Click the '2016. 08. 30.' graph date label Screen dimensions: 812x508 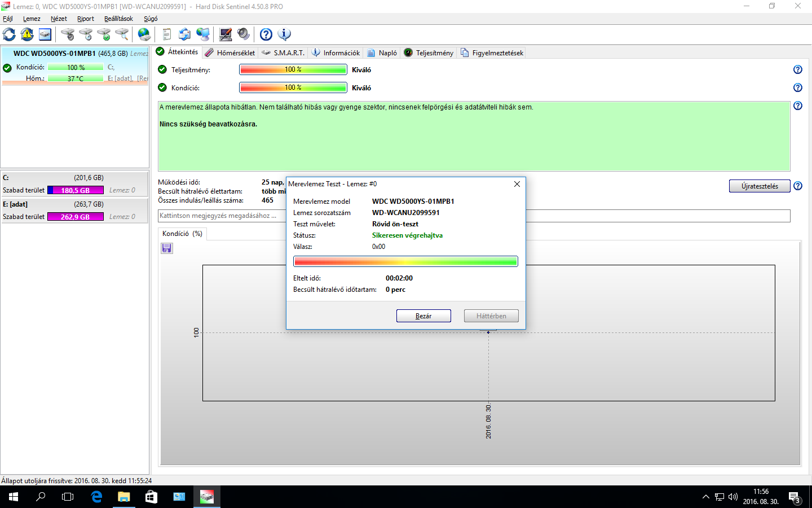488,422
